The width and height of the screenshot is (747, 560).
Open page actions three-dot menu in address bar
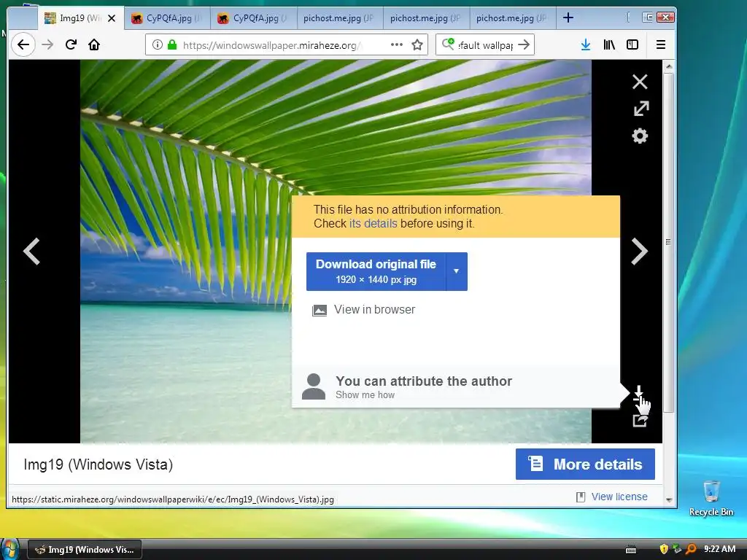click(x=396, y=44)
